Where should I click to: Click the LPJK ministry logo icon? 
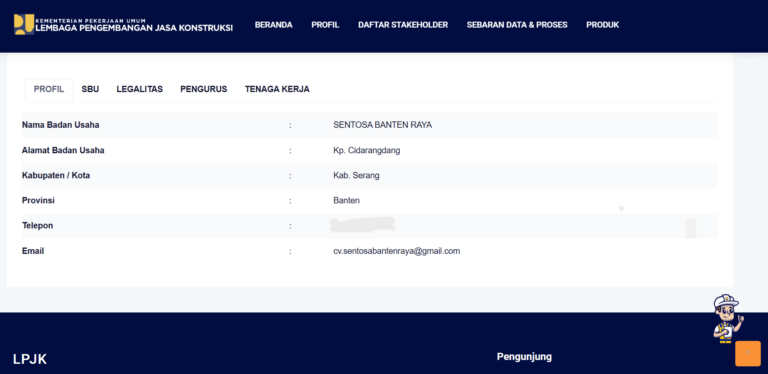(x=24, y=24)
